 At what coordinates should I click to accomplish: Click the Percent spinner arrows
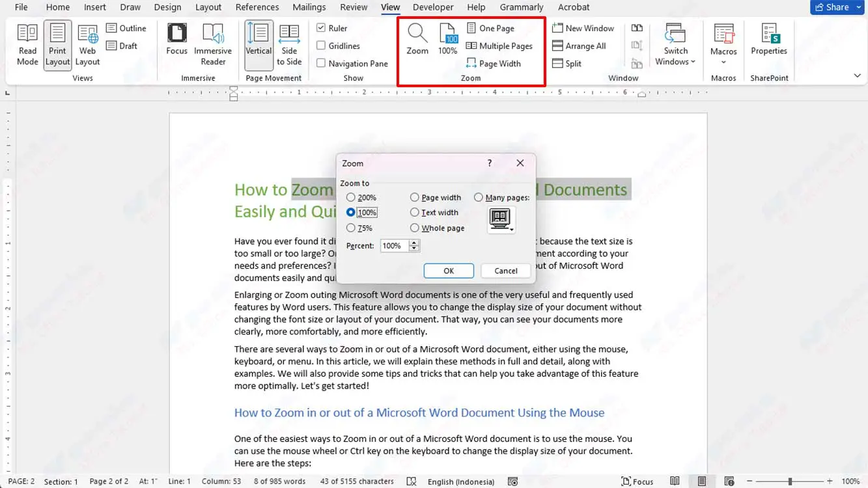click(414, 246)
